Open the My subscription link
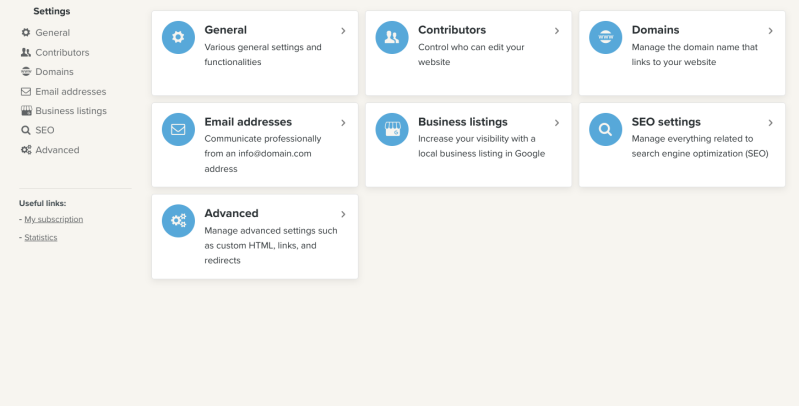 click(x=54, y=219)
